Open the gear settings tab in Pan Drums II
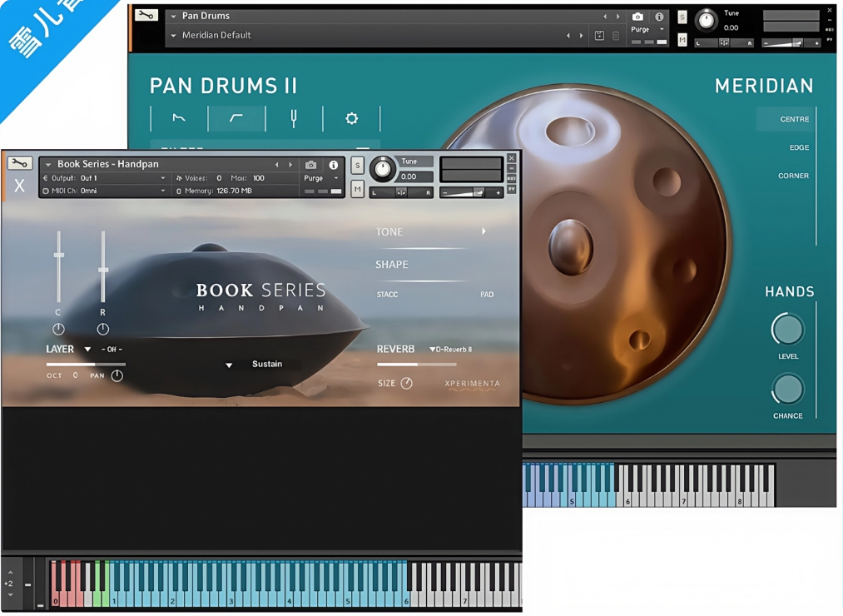Viewport: 843px width, 616px height. pyautogui.click(x=352, y=118)
